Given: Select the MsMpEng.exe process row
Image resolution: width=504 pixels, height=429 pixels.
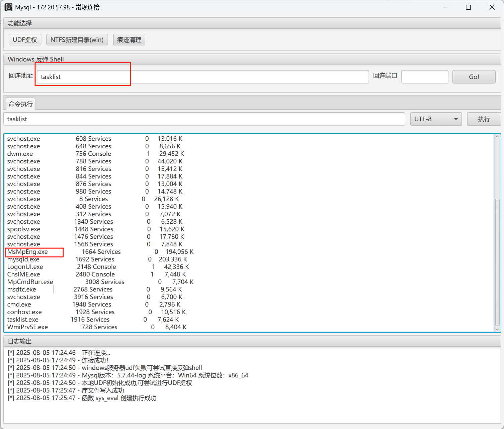Looking at the screenshot, I should tap(100, 252).
